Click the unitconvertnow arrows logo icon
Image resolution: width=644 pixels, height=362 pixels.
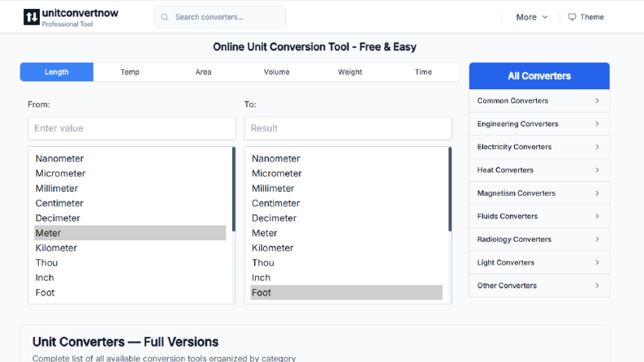(x=32, y=17)
